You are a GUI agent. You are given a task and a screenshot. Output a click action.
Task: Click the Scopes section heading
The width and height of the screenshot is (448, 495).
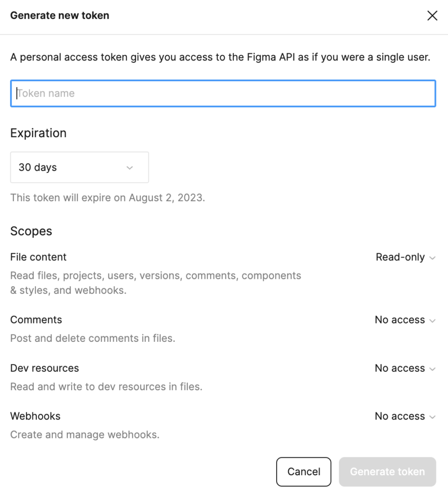(x=31, y=232)
